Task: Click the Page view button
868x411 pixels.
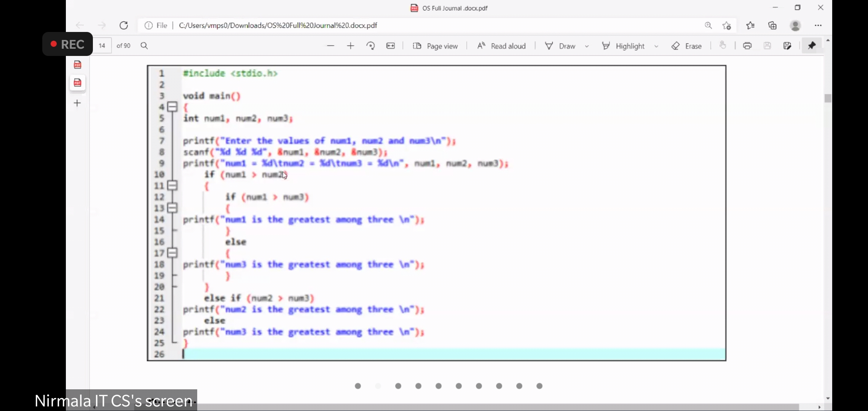Action: tap(435, 46)
